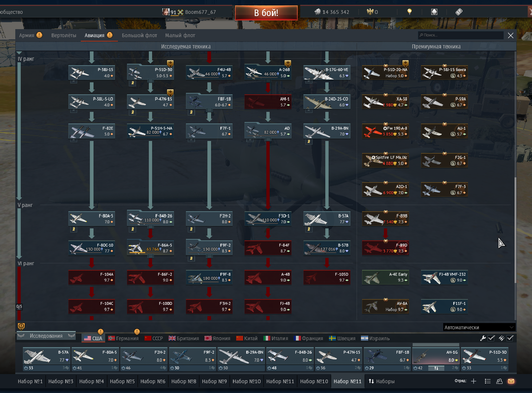Switch to the Вертолёты tab
The image size is (532, 393).
64,35
